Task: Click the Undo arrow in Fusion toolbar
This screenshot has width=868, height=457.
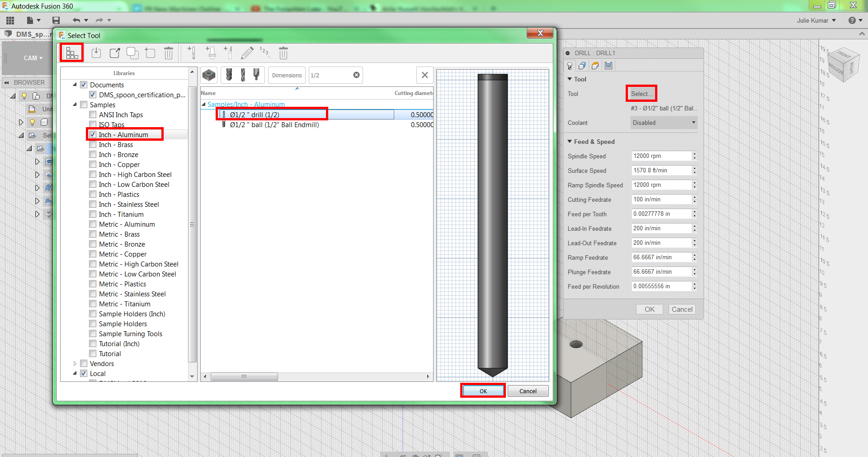Action: (x=76, y=20)
